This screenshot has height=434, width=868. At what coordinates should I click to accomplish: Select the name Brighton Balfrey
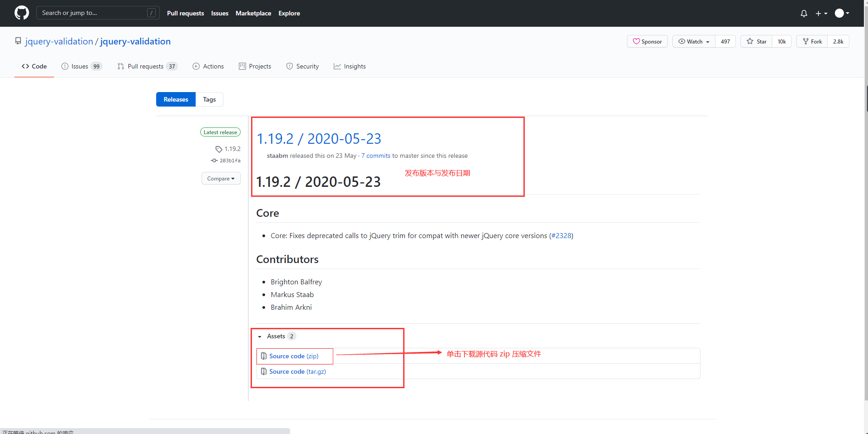pos(296,282)
